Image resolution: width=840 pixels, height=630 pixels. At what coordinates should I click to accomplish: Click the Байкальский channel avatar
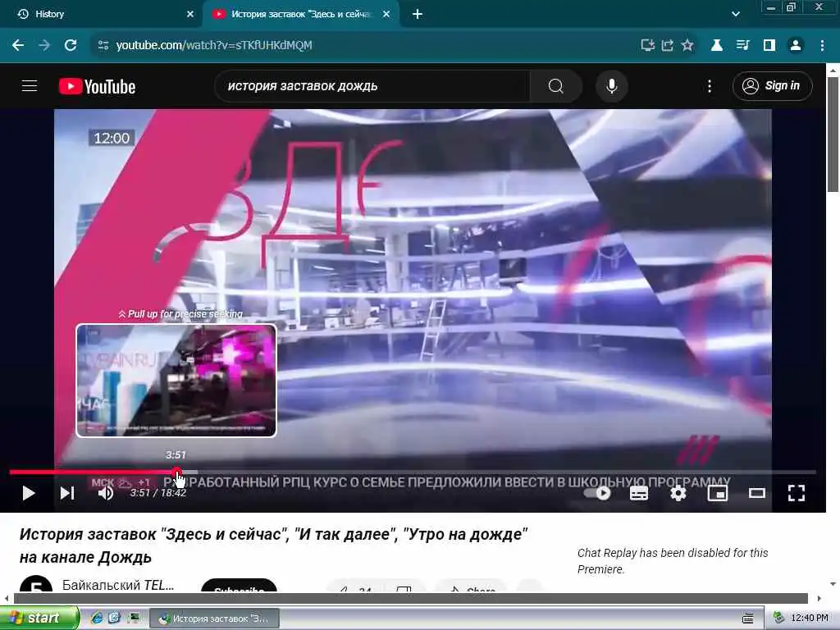[36, 584]
